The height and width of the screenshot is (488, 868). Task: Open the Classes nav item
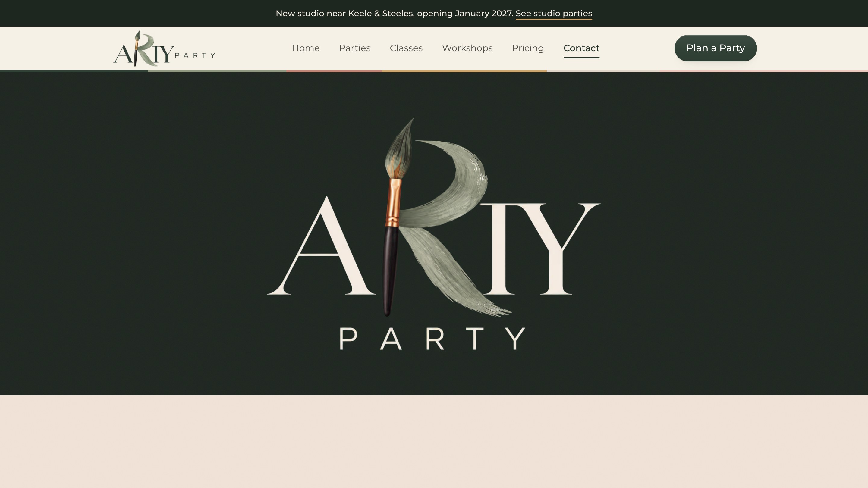(406, 48)
